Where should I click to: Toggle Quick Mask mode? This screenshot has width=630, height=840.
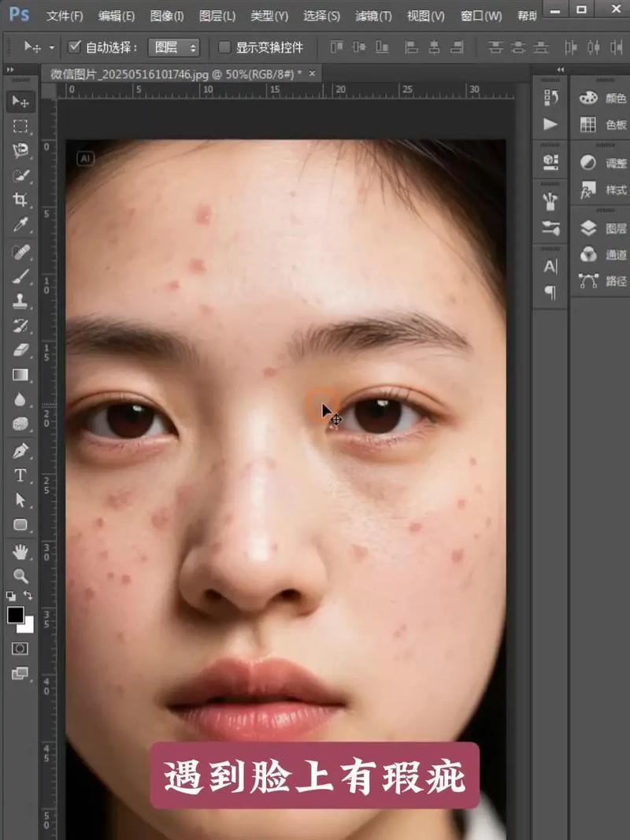(20, 649)
